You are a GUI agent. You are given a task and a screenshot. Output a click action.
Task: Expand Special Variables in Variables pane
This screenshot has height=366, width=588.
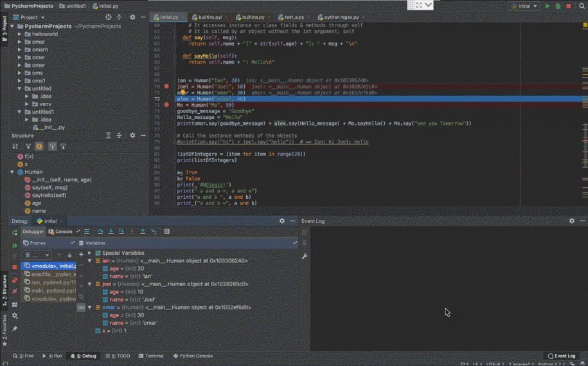click(x=89, y=253)
